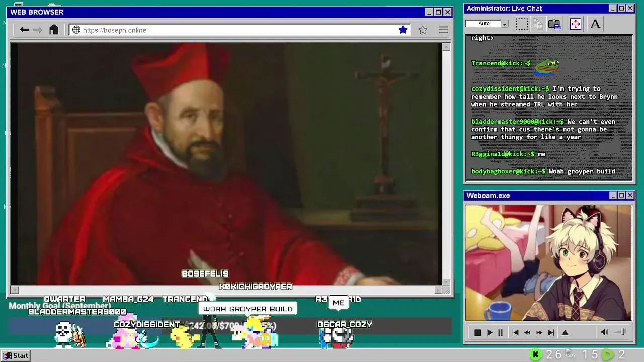Click the WOAH GROYPER BUILD speech bubble
This screenshot has width=644, height=362.
[248, 309]
